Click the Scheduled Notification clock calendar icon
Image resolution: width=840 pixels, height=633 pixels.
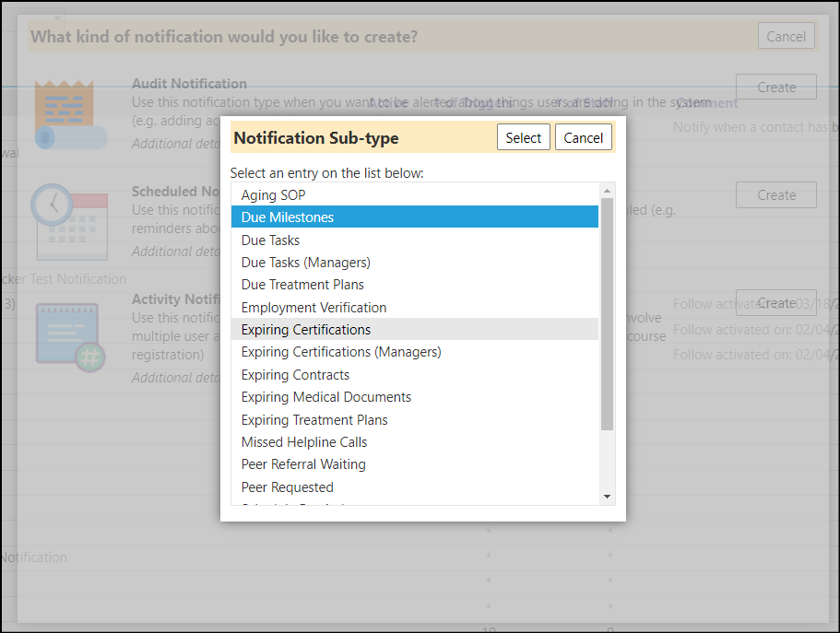(69, 222)
